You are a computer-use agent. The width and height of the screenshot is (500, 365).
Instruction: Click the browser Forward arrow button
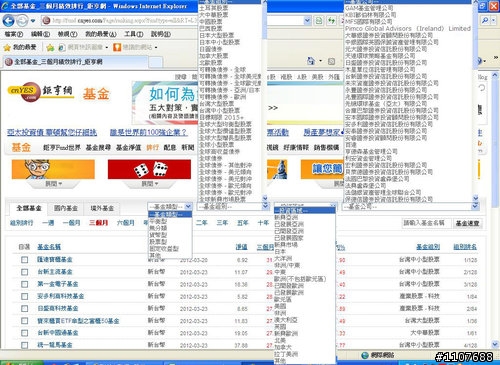coord(22,21)
